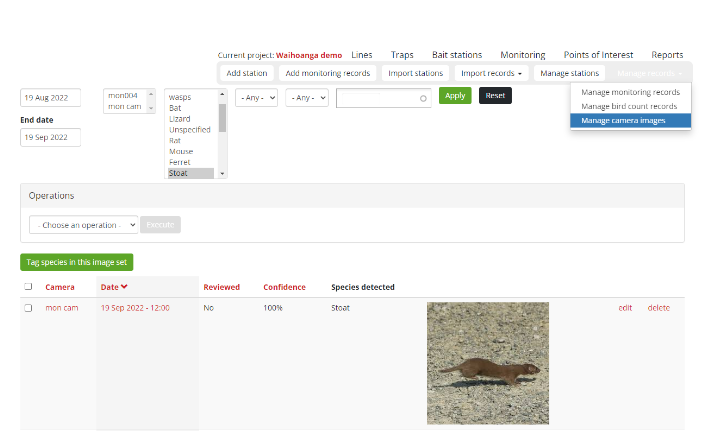Image resolution: width=710 pixels, height=440 pixels.
Task: Click the green Apply button
Action: click(455, 96)
